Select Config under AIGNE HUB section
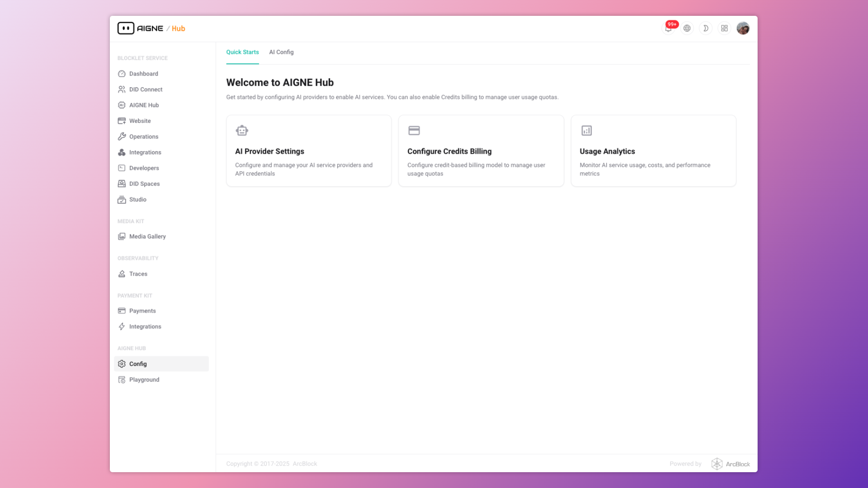868x488 pixels. point(138,364)
